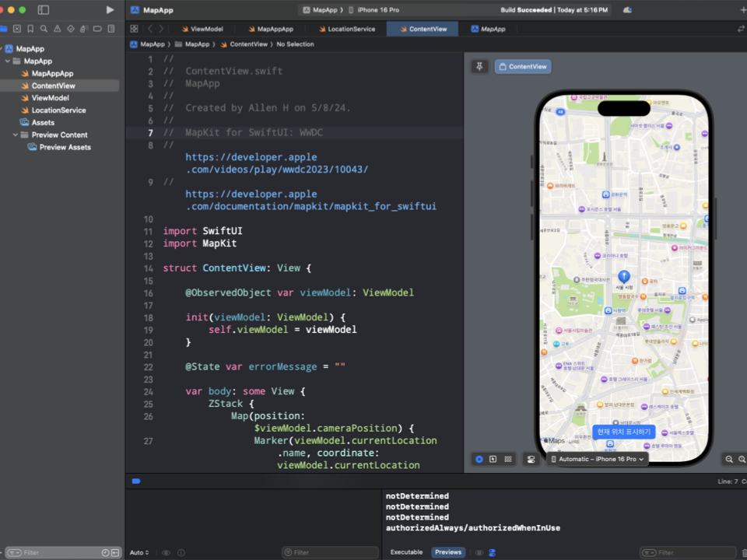Click the Run (play) button

point(110,10)
